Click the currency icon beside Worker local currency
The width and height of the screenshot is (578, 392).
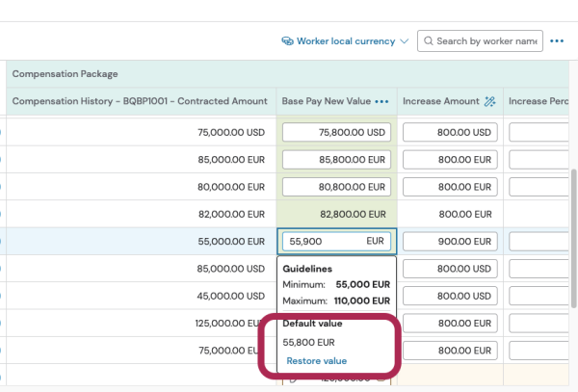(287, 41)
